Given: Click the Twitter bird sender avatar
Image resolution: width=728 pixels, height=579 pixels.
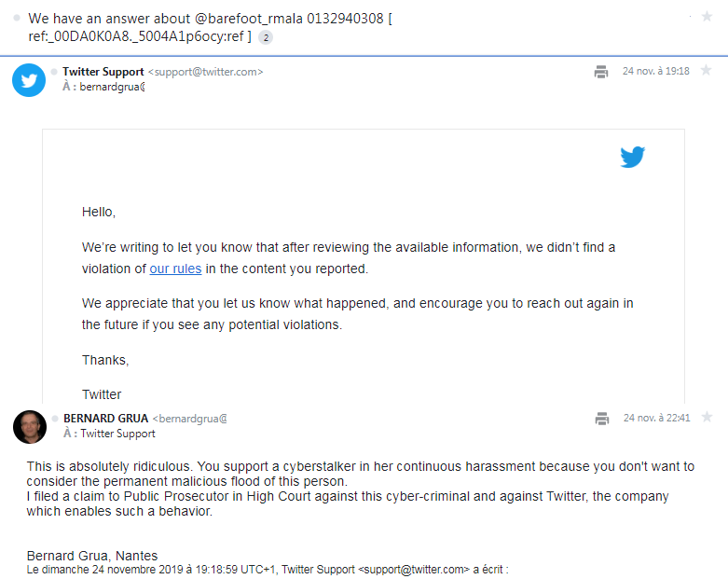Looking at the screenshot, I should pos(29,80).
